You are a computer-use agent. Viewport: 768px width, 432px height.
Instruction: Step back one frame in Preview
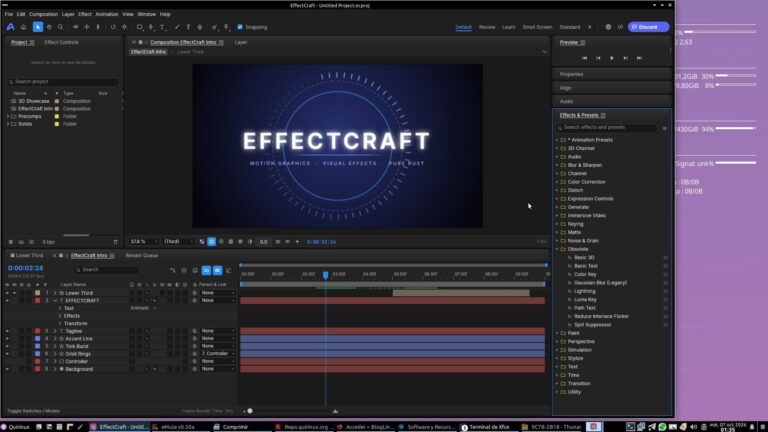point(598,58)
